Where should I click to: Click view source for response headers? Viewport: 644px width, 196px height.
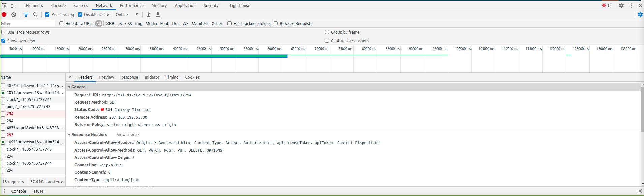(x=128, y=135)
